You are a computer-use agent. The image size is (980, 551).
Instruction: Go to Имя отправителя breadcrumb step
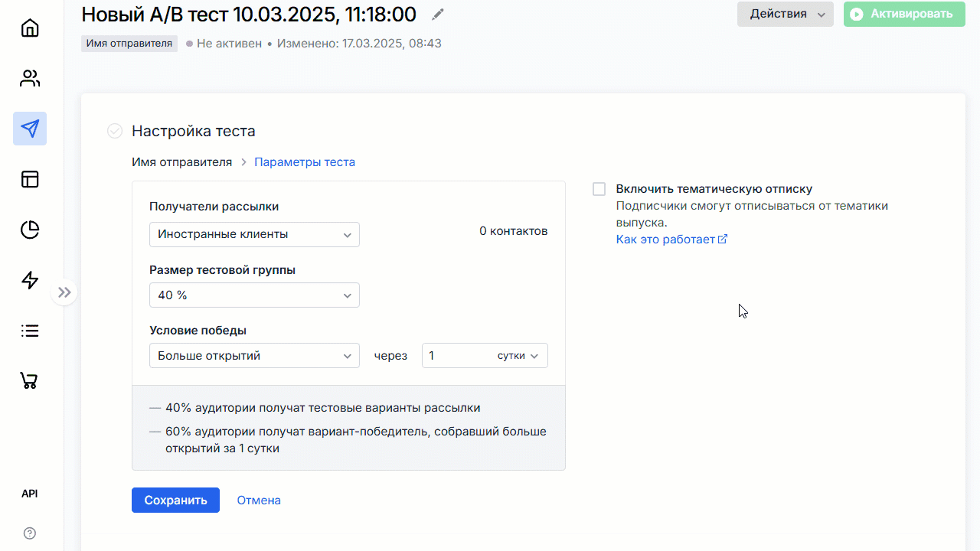pos(181,162)
